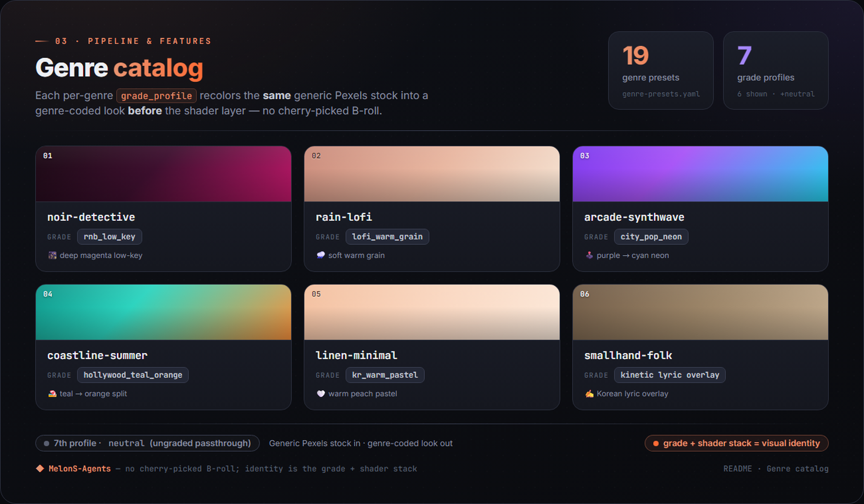Open the 7 grade profiles stat card
The height and width of the screenshot is (504, 864).
(776, 71)
